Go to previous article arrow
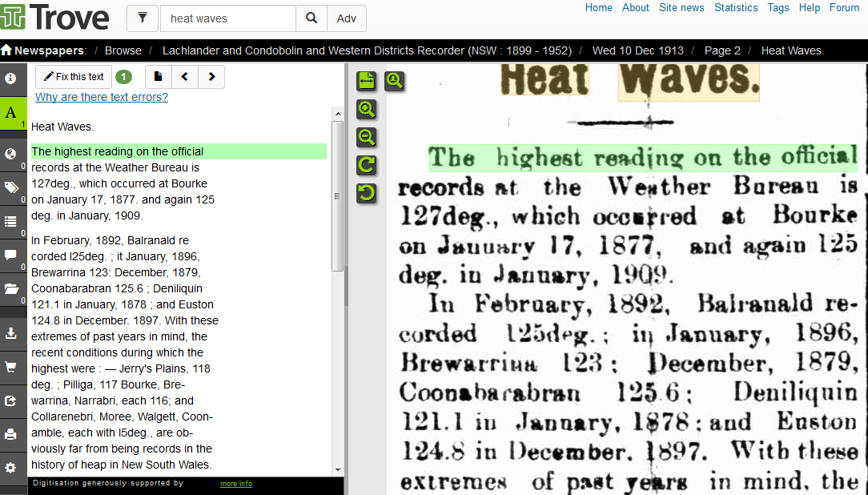The width and height of the screenshot is (868, 495). (184, 77)
